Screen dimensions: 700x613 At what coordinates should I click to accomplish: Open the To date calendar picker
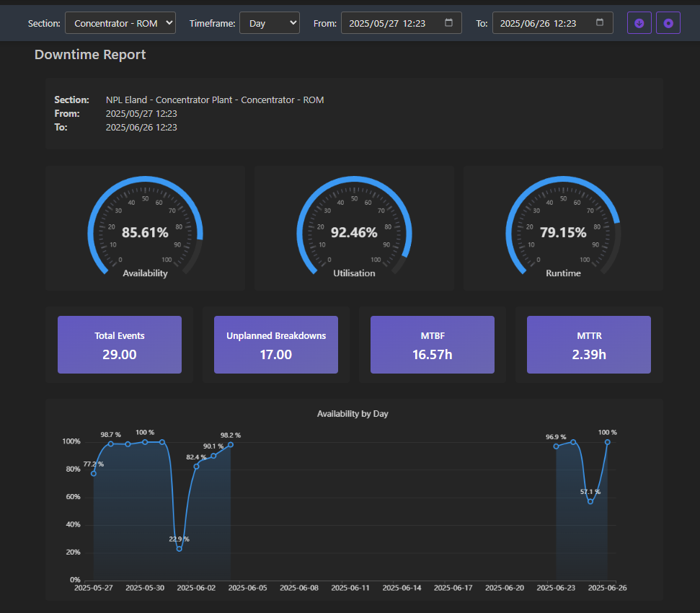point(600,23)
